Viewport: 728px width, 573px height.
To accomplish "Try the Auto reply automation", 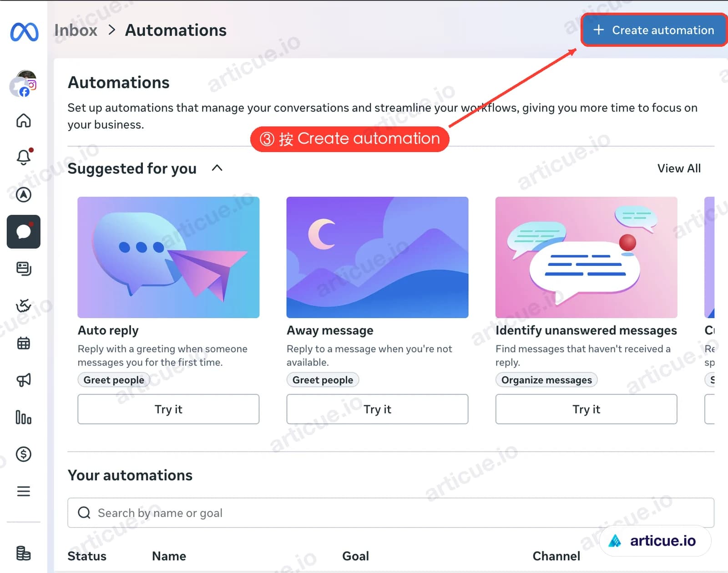I will point(168,409).
